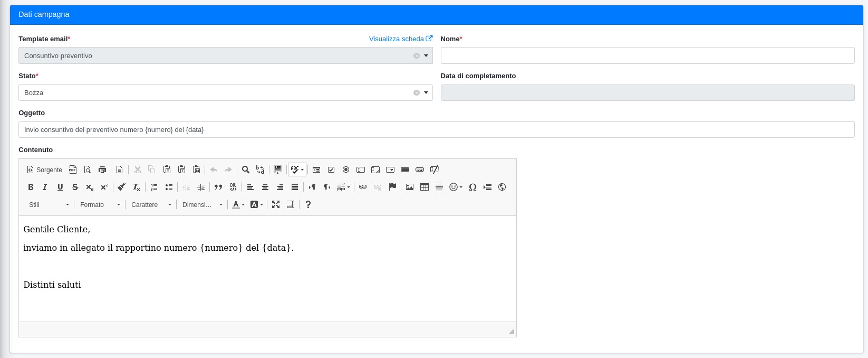Click the Nome input field
The height and width of the screenshot is (358, 868).
[x=647, y=55]
